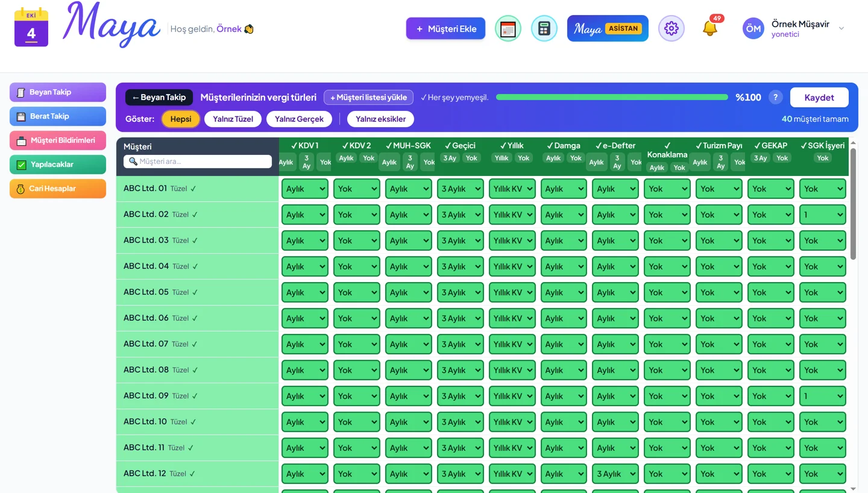
Task: Open the settings gear icon
Action: (671, 28)
